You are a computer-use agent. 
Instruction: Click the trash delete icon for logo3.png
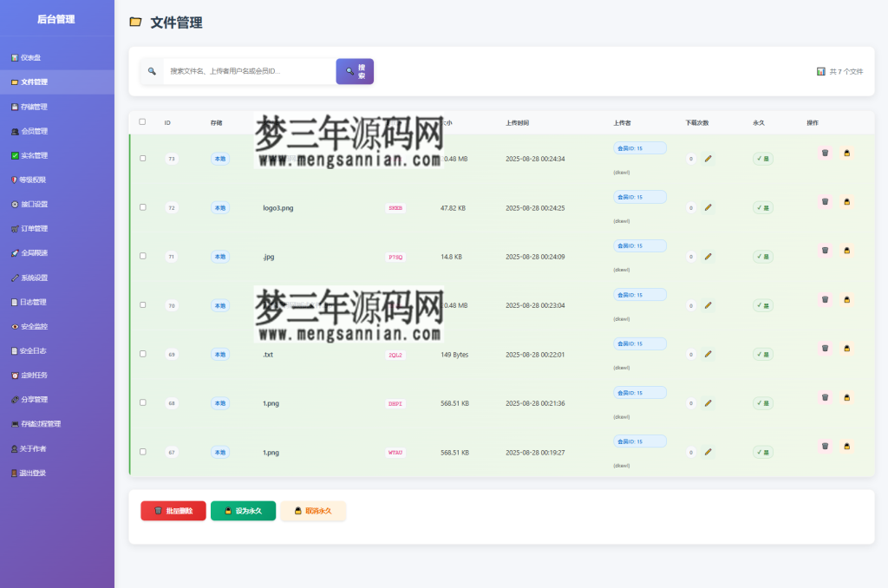[825, 201]
